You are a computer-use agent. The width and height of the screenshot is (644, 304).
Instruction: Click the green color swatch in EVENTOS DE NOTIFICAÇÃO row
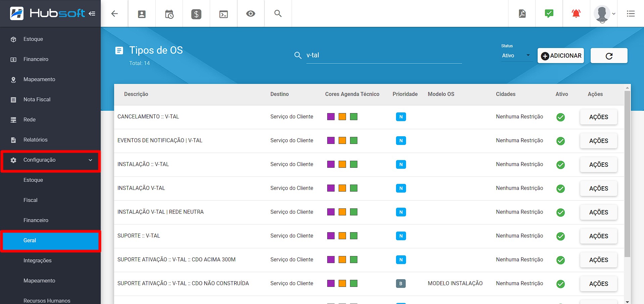tap(354, 140)
